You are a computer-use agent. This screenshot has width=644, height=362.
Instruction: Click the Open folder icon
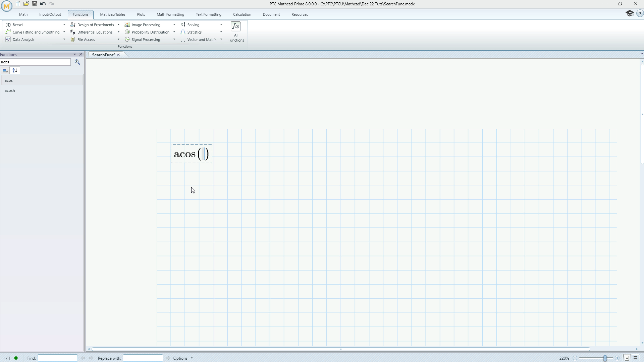coord(26,4)
